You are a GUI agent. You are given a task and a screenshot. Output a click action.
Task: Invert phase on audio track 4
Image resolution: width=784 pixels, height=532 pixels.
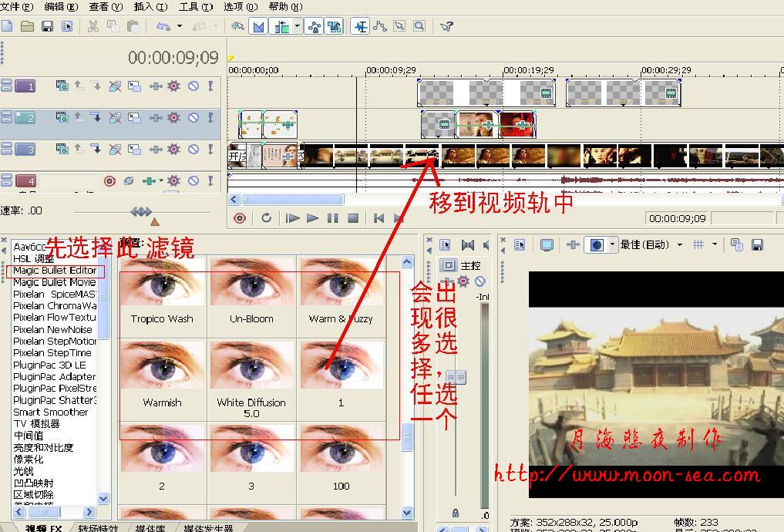(129, 180)
